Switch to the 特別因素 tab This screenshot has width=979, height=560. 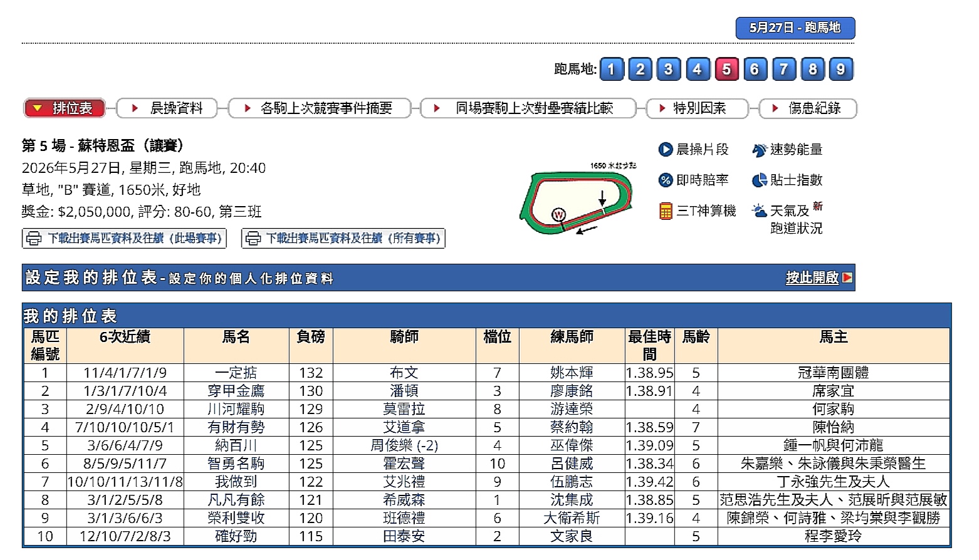698,108
